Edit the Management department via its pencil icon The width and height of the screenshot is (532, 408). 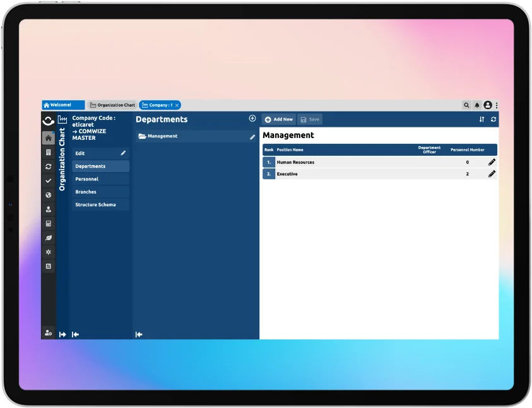[251, 136]
